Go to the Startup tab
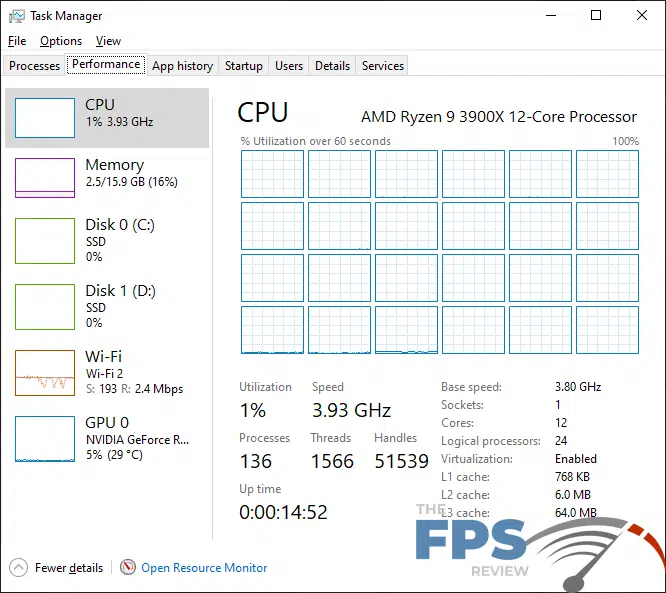This screenshot has width=666, height=593. pyautogui.click(x=244, y=66)
